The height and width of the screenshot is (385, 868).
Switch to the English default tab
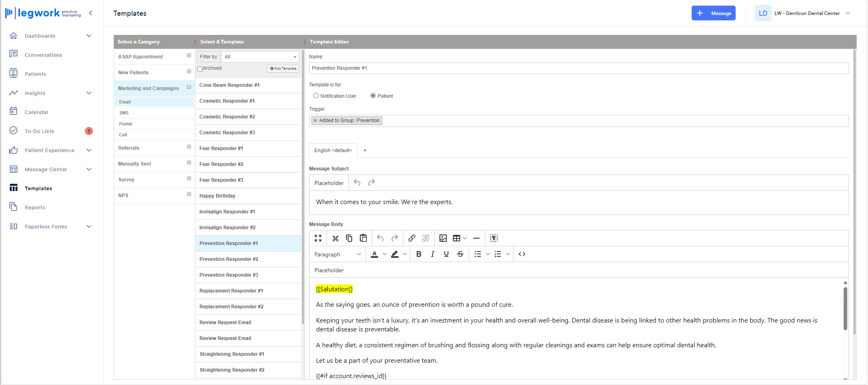[x=333, y=151]
